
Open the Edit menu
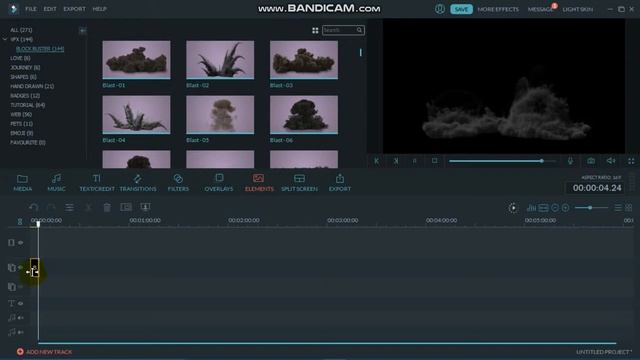tap(50, 9)
